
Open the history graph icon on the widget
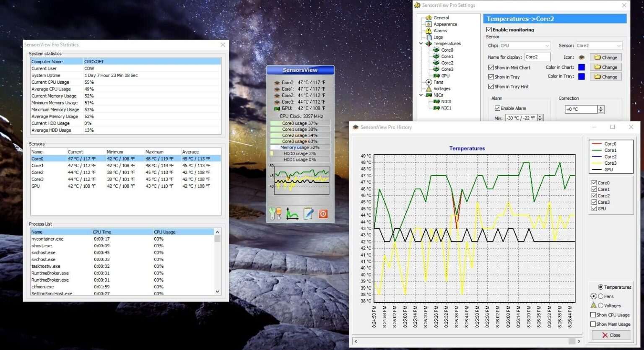292,214
